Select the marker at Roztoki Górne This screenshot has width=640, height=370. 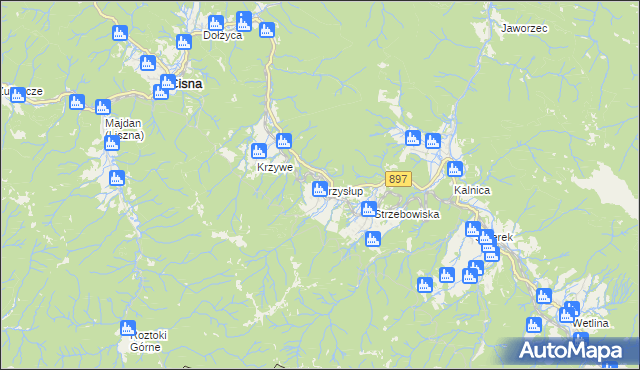tap(128, 328)
